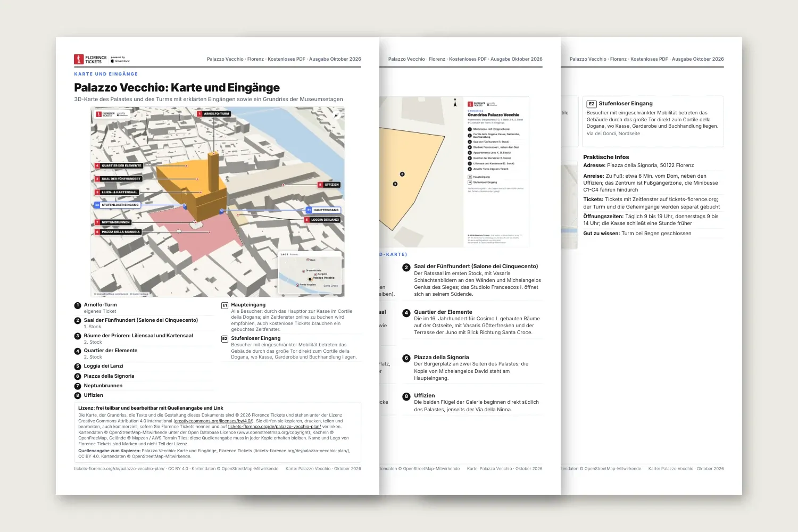
Task: Click heading Palazzo Vecchio: Karte und Eingänge
Action: click(x=177, y=88)
